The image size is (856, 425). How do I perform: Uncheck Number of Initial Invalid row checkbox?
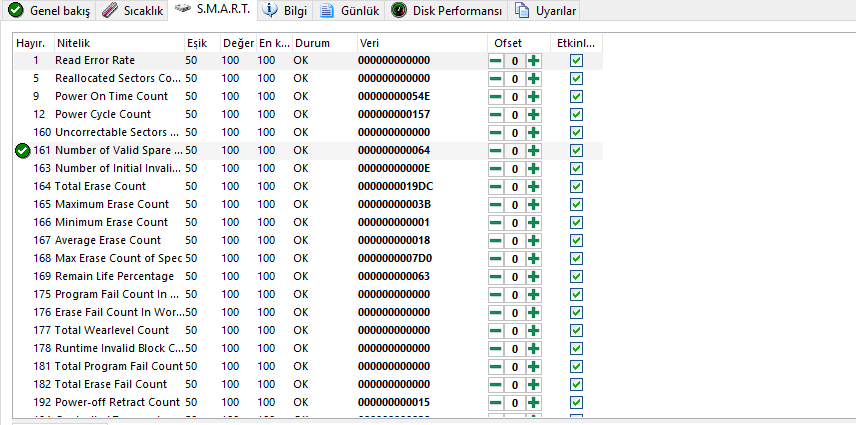tap(576, 169)
